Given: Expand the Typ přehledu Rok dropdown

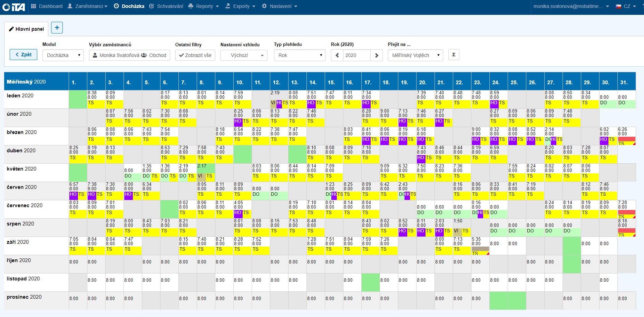Looking at the screenshot, I should [300, 55].
